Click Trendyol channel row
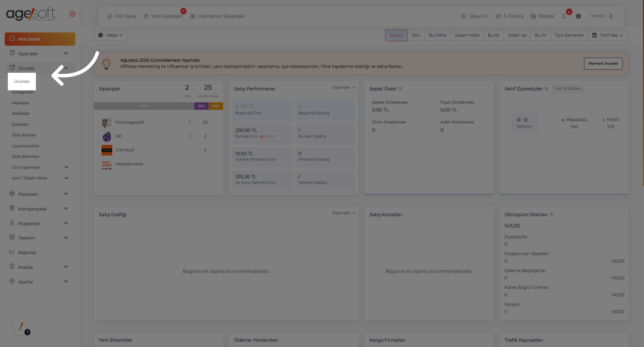This screenshot has width=644, height=347. 158,150
